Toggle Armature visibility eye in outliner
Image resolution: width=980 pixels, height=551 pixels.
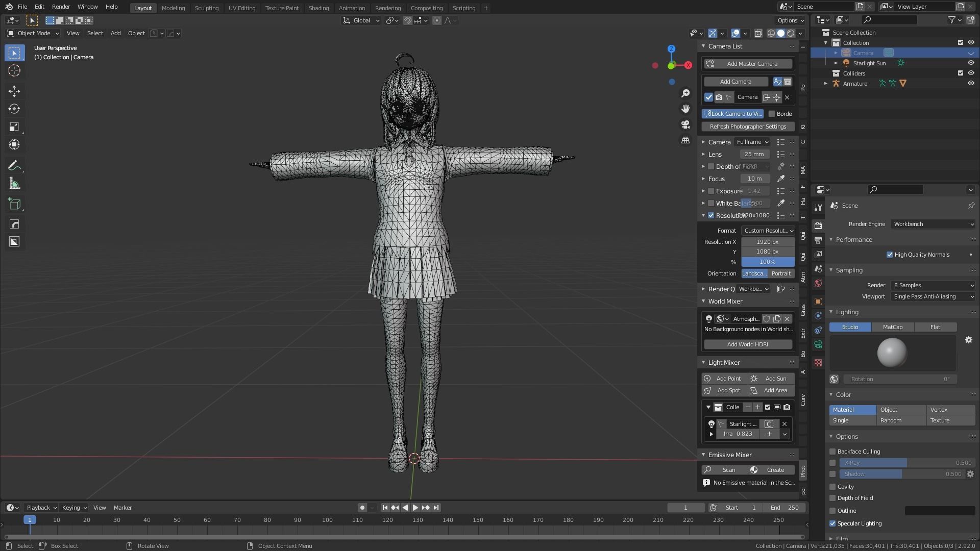coord(971,84)
